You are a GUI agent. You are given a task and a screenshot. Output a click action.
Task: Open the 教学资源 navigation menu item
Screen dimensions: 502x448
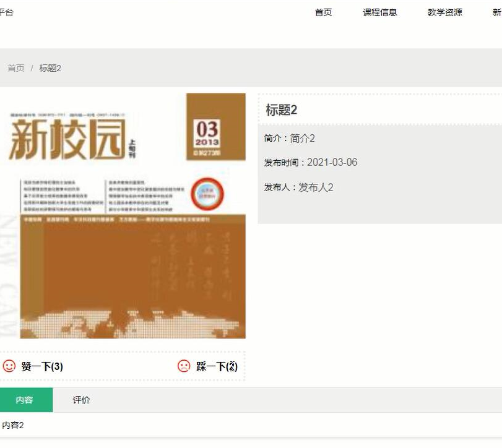point(444,12)
